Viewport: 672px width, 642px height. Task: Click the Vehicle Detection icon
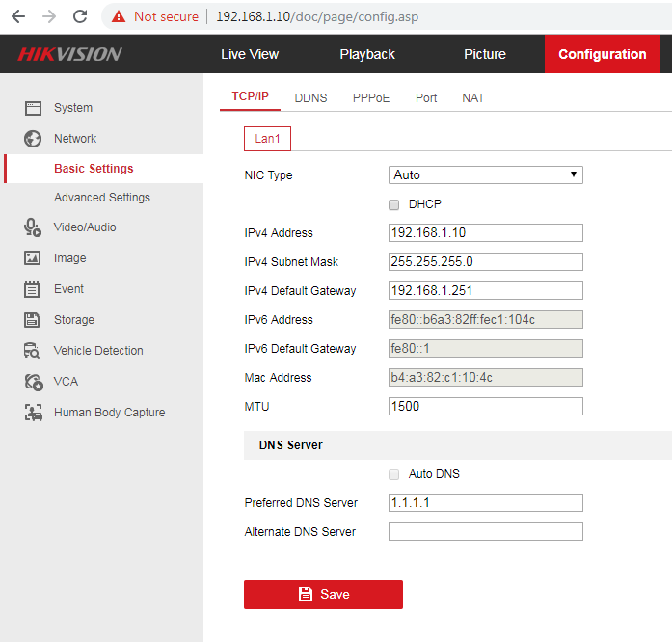[33, 351]
